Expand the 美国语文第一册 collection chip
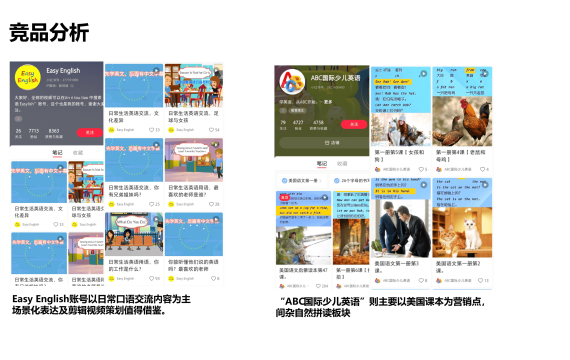Image resolution: width=570 pixels, height=360 pixels. tap(301, 180)
